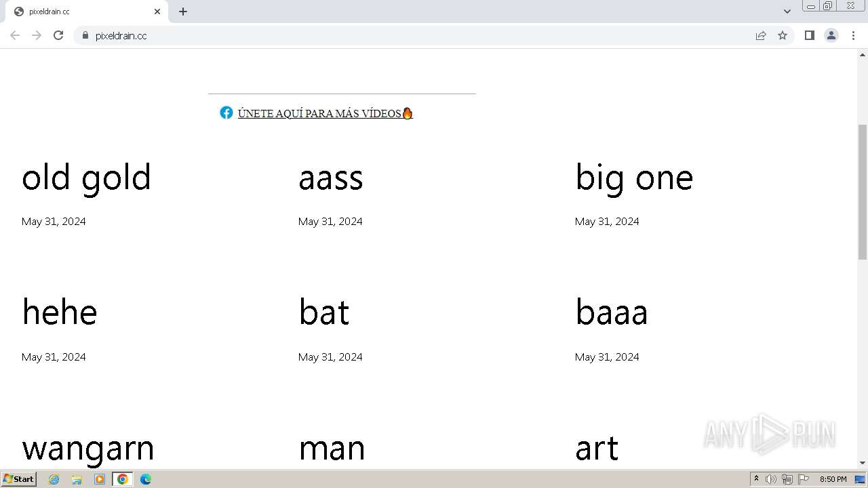Open a new browser tab
This screenshot has width=868, height=488.
(x=183, y=12)
